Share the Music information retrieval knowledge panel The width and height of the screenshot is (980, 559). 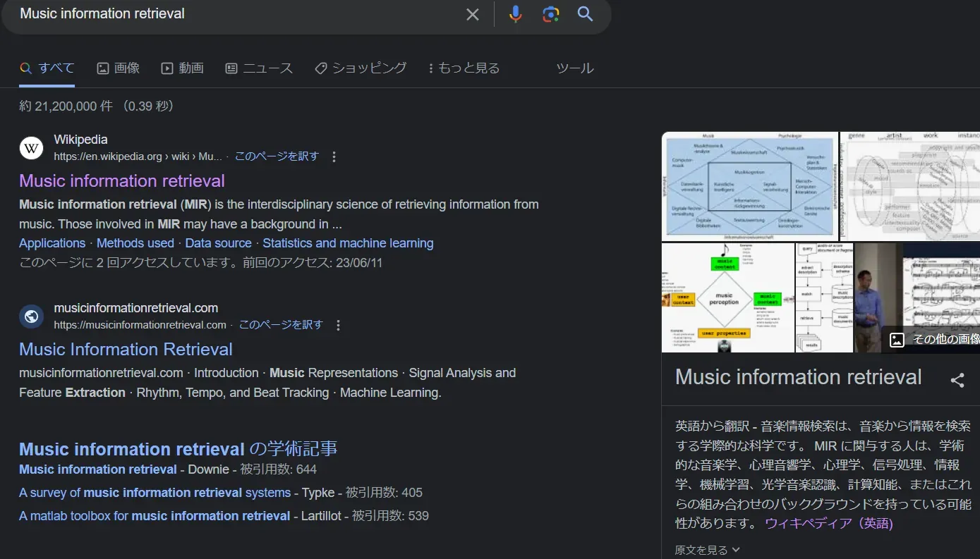point(957,381)
